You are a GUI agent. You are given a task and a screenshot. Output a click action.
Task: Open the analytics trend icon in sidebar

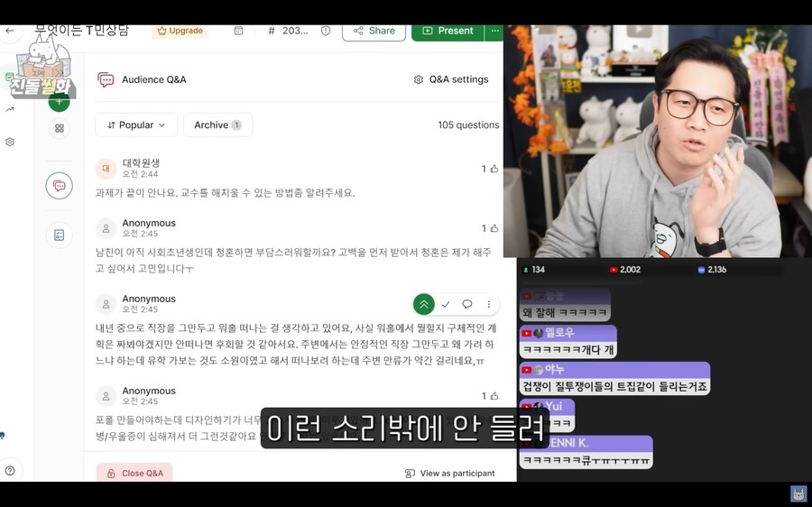pos(10,109)
